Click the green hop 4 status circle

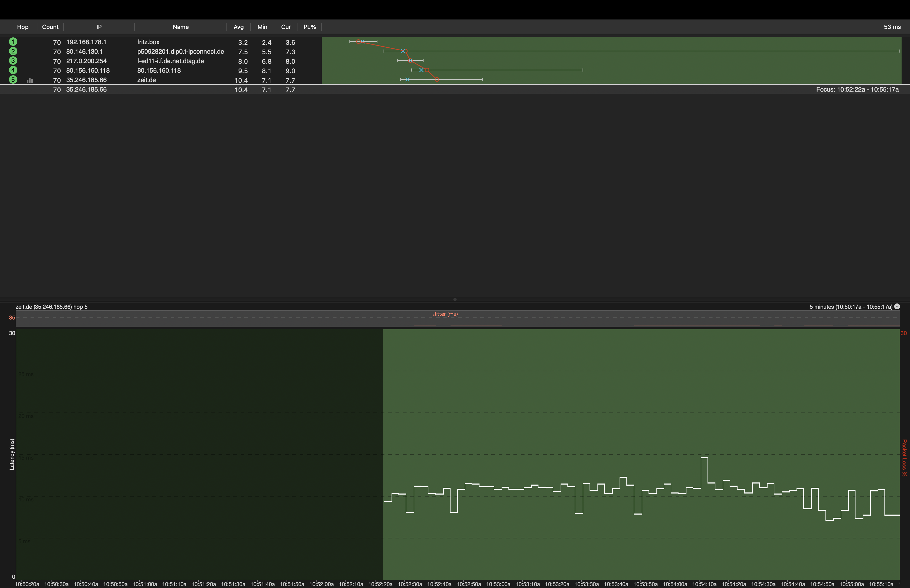13,70
